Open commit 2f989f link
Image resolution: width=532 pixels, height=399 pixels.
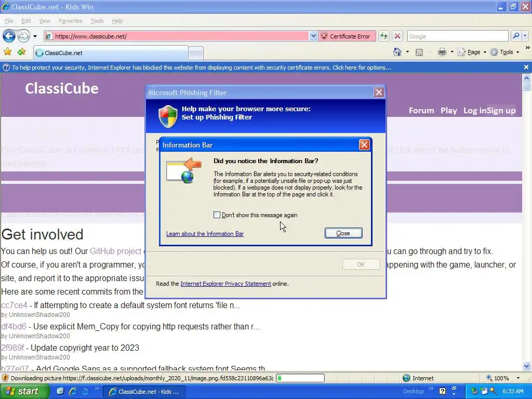pos(12,348)
